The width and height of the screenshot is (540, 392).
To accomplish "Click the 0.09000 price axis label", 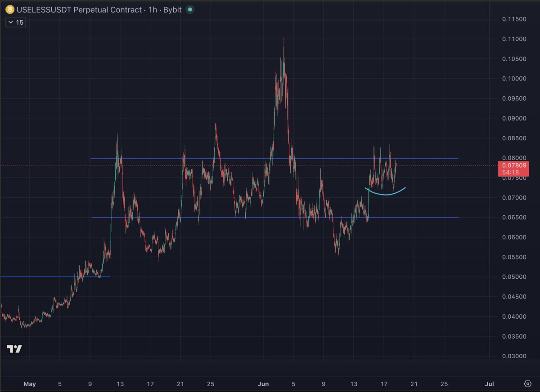I will [x=514, y=119].
